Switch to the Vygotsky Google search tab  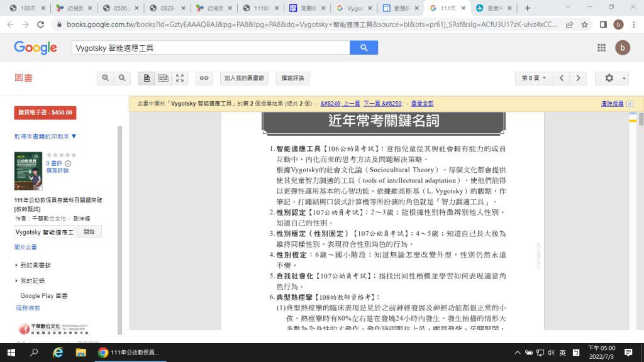tap(353, 8)
